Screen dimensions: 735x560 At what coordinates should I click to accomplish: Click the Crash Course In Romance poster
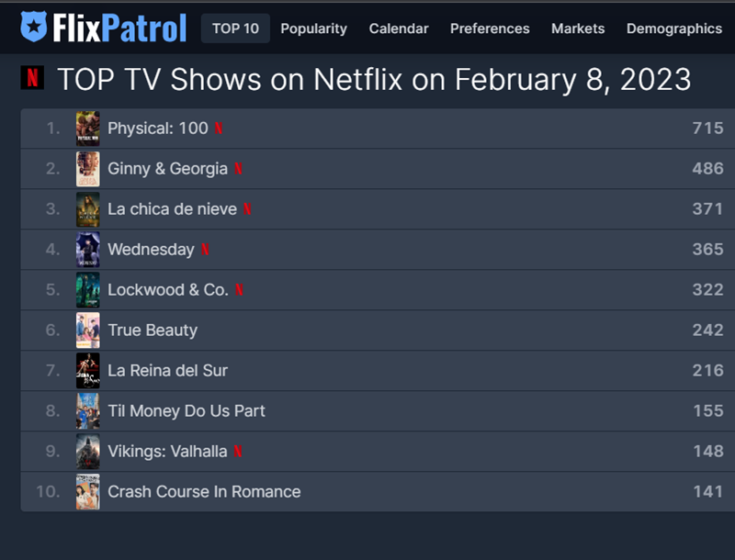click(88, 492)
